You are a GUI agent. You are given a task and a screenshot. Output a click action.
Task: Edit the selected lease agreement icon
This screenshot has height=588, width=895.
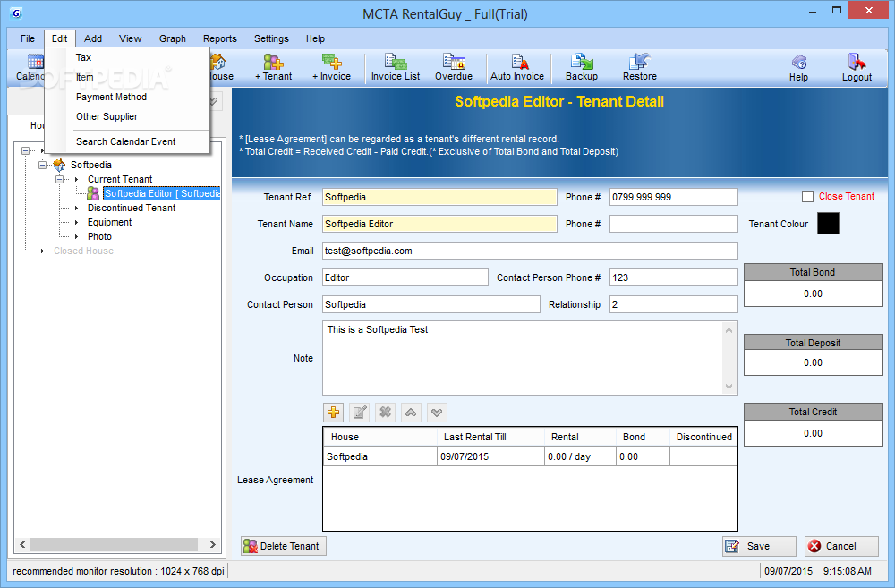pyautogui.click(x=359, y=413)
